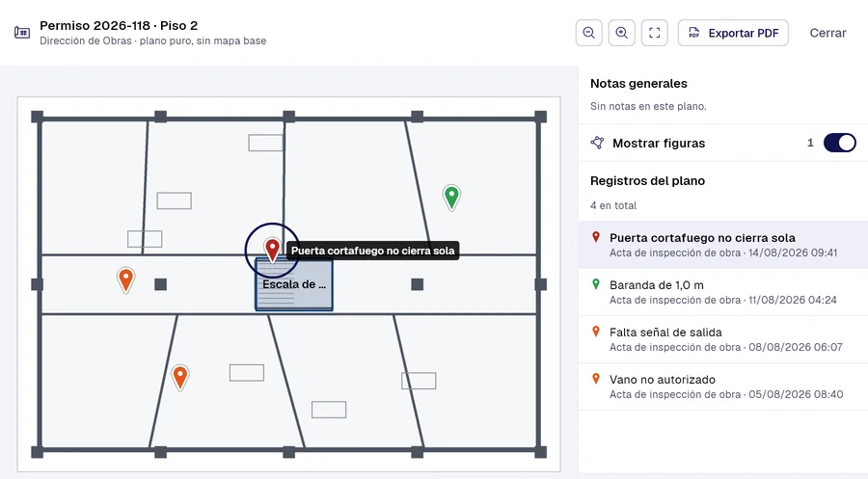Click the Permiso 2026-118 · Piso 2 title
The height and width of the screenshot is (479, 868).
point(119,25)
